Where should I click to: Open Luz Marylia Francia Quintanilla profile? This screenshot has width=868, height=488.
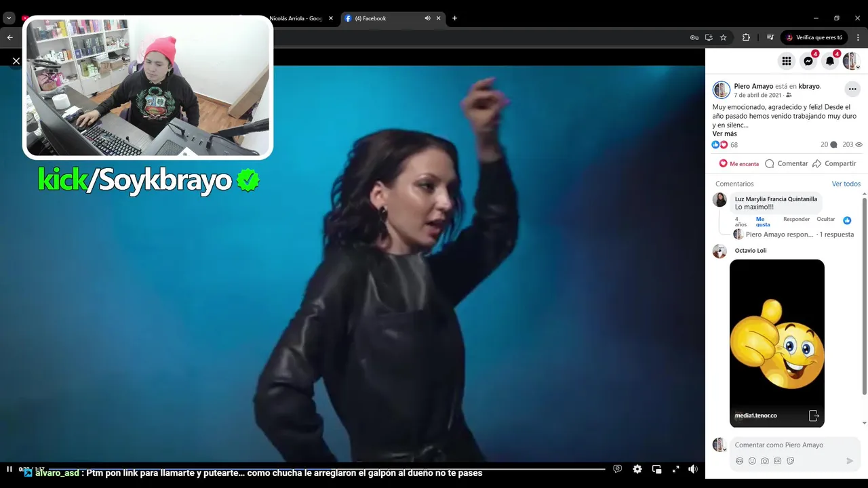(776, 199)
